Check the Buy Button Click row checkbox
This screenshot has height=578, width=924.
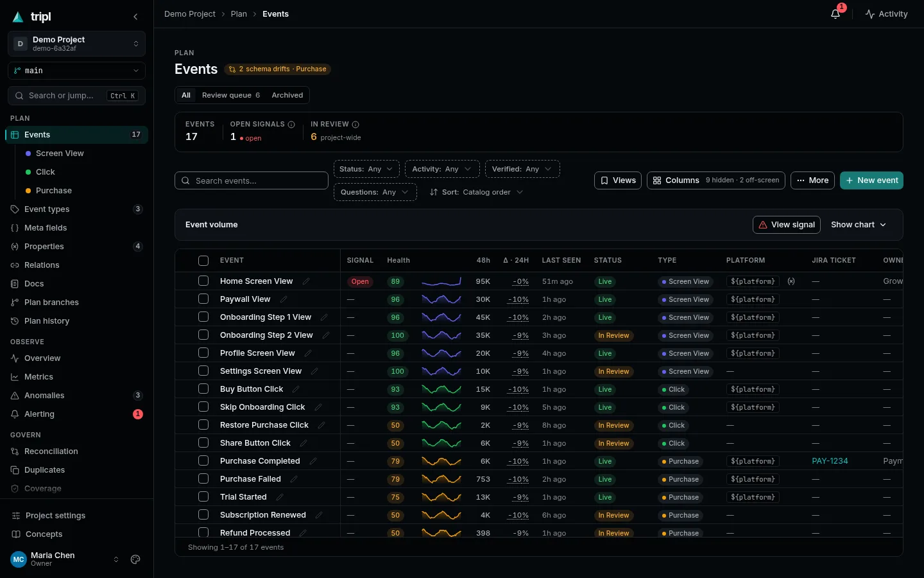coord(203,389)
